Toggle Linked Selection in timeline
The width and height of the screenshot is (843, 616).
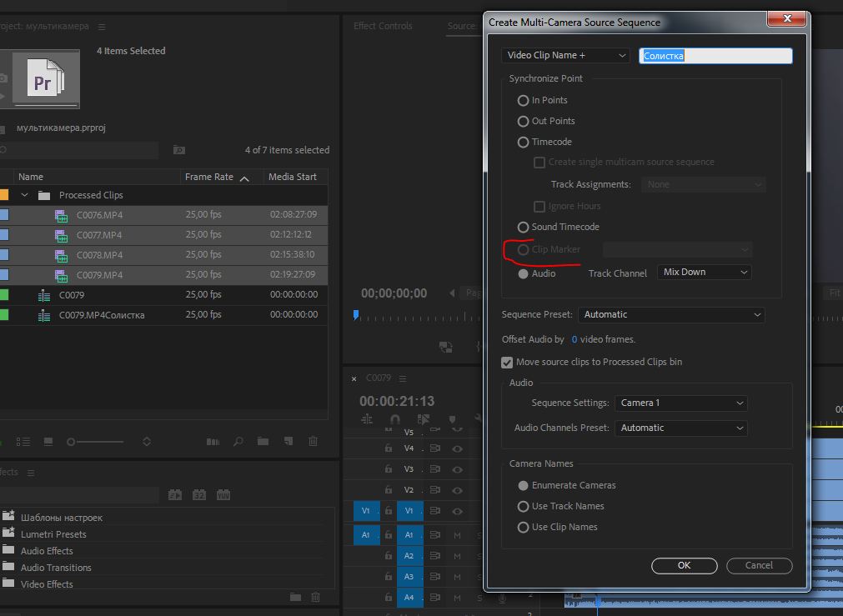pyautogui.click(x=423, y=419)
